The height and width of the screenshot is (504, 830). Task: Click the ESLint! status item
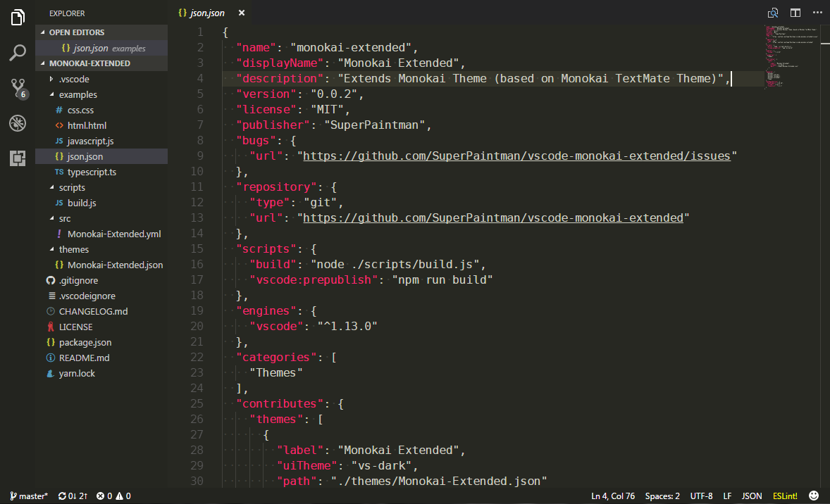pos(785,496)
